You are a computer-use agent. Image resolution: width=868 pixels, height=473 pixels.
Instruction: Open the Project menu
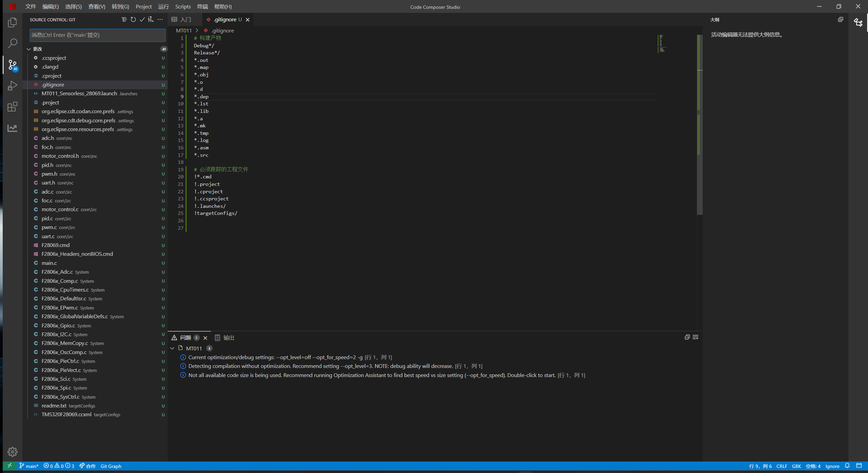pyautogui.click(x=143, y=6)
